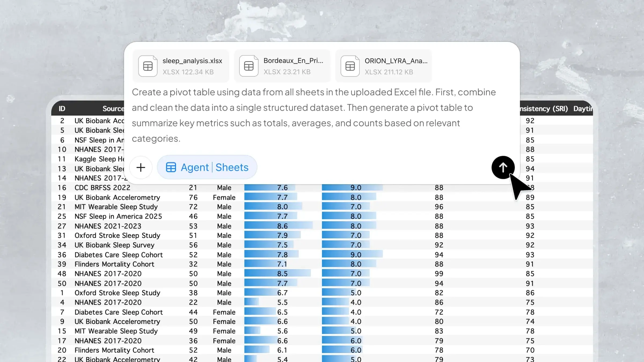
Task: Open the sleep_analysis.xlsx attachment
Action: point(181,66)
